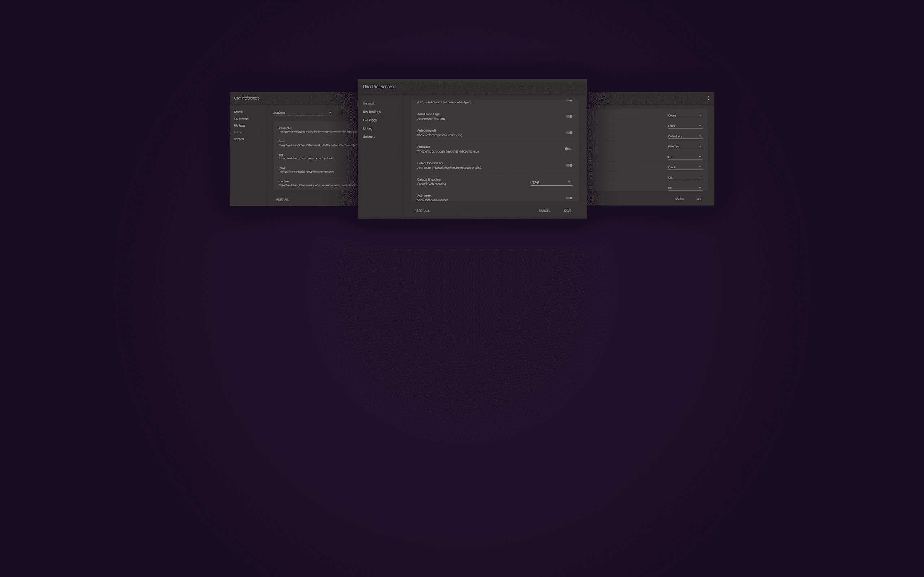Screen dimensions: 924x577
Task: Enable the Autosave switch
Action: coord(568,149)
